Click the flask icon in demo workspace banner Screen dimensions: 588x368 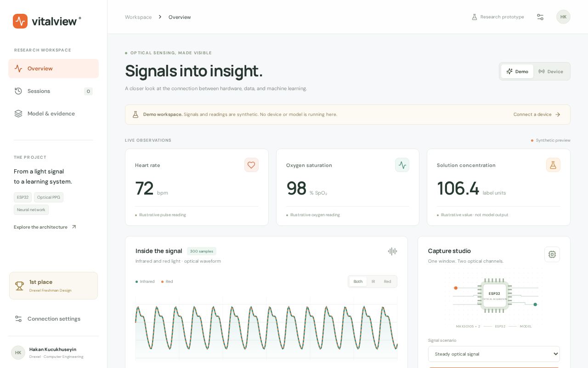click(136, 115)
